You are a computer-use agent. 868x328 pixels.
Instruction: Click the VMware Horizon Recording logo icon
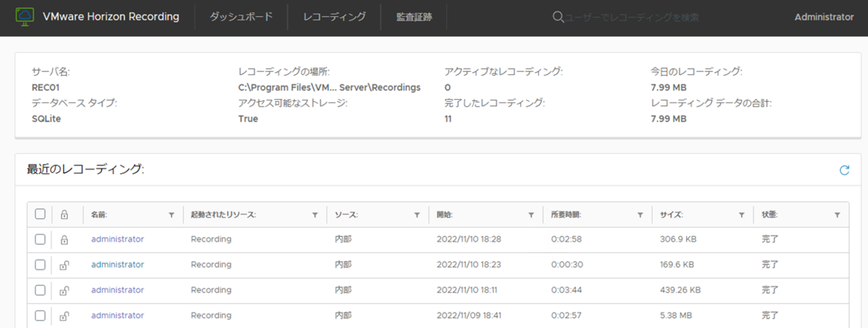point(25,17)
